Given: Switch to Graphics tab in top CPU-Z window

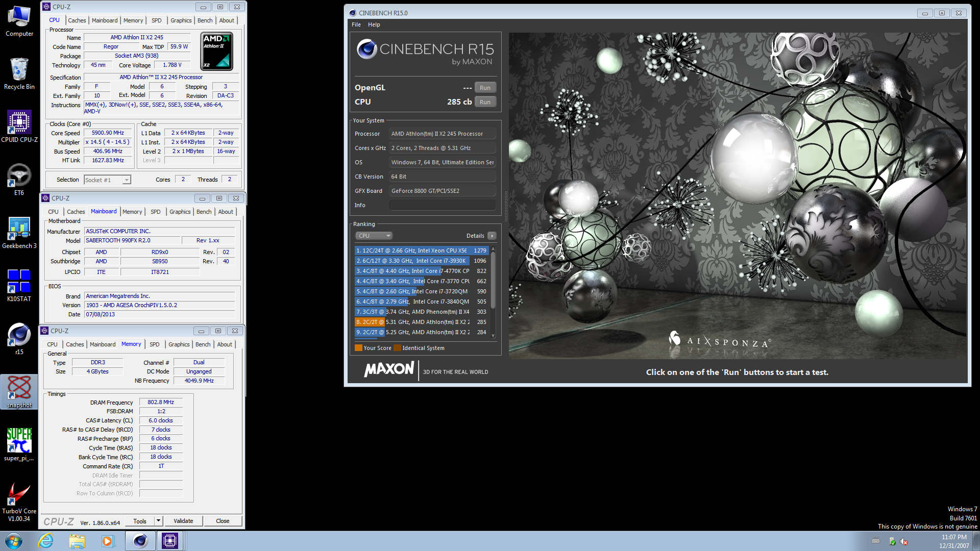Looking at the screenshot, I should (181, 20).
